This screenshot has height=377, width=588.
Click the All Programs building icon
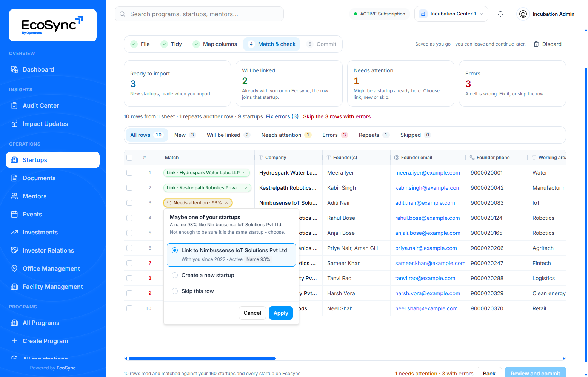click(x=14, y=323)
